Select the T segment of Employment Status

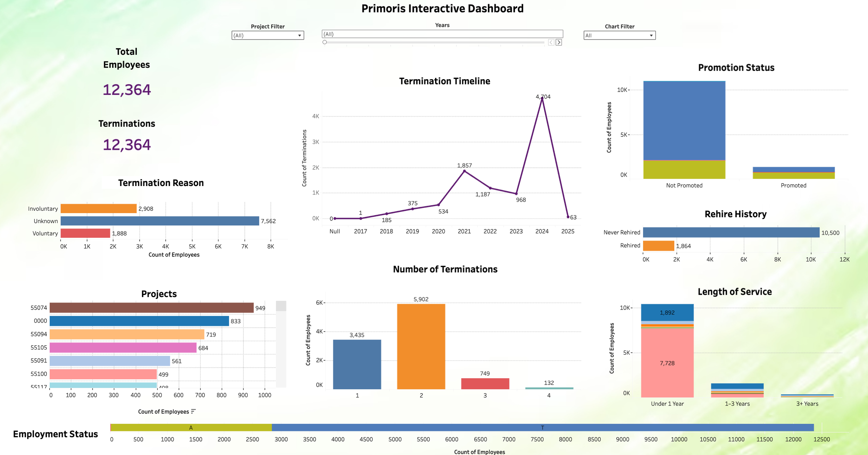pos(542,428)
